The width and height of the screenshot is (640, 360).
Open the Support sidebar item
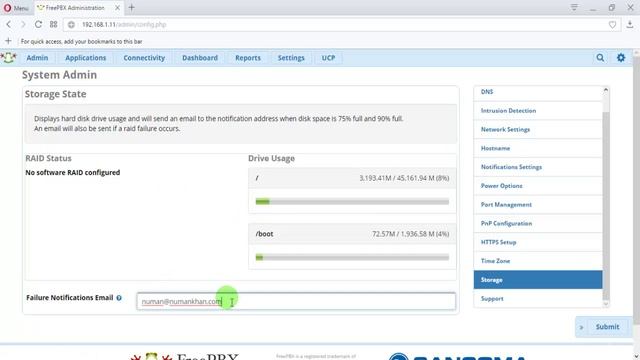[538, 298]
